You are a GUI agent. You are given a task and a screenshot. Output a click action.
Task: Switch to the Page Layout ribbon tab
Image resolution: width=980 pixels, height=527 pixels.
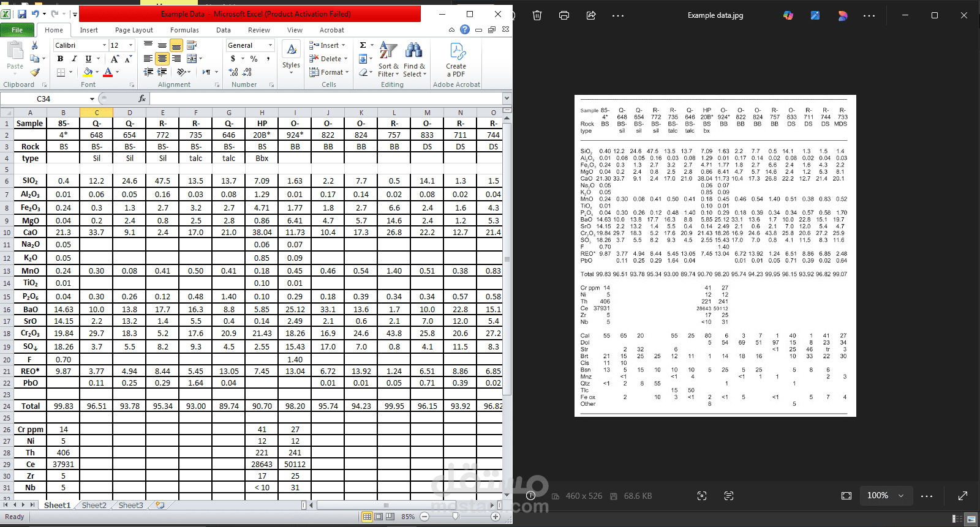click(134, 30)
